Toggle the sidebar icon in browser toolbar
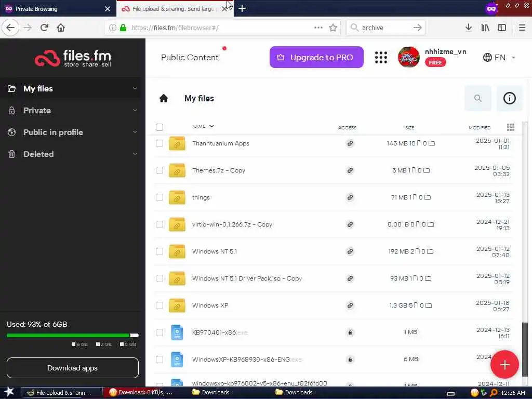 (502, 28)
